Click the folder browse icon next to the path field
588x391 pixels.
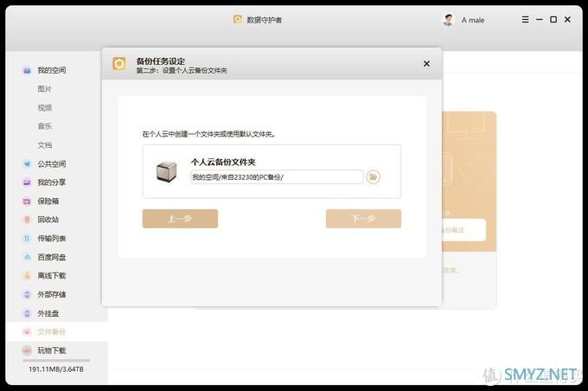tap(373, 176)
